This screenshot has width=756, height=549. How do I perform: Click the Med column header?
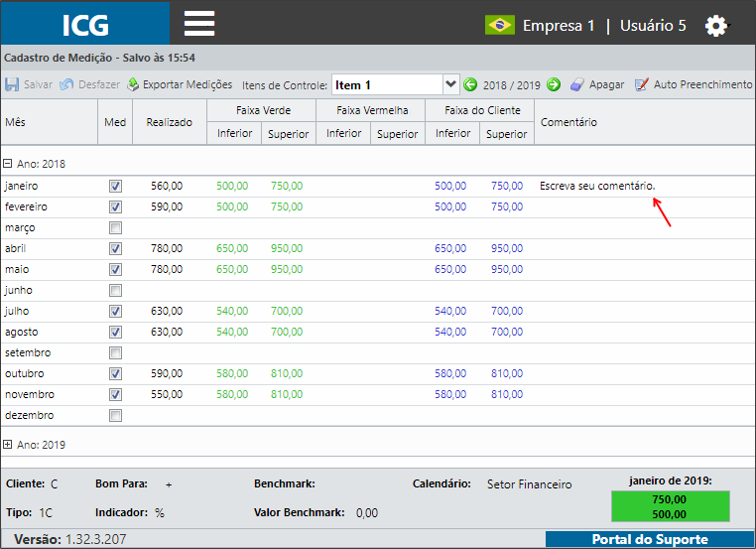(115, 122)
